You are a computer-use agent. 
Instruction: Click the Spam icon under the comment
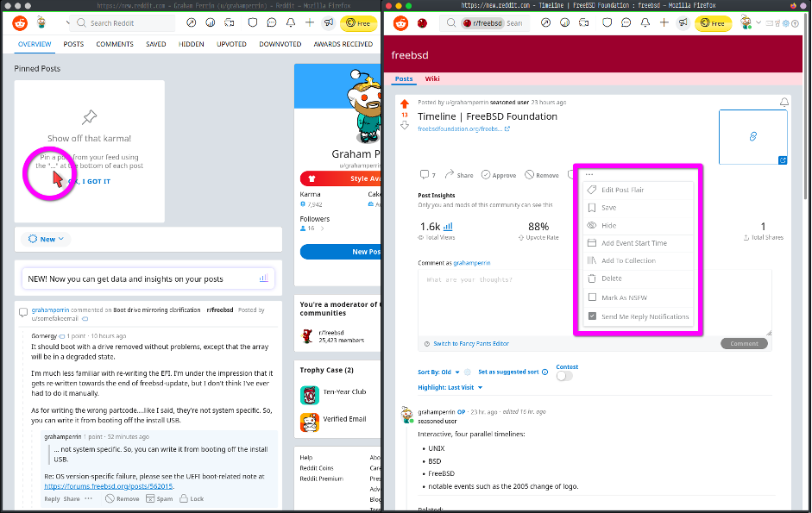pos(151,498)
